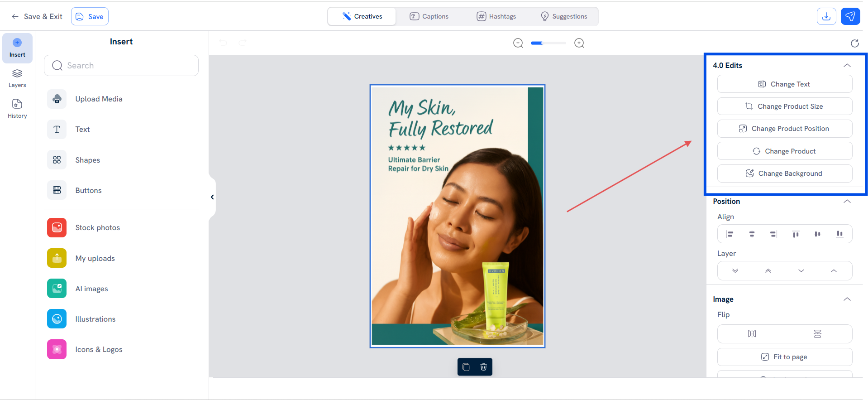Open the Layers sidebar panel
Viewport: 868px width, 400px height.
(17, 78)
